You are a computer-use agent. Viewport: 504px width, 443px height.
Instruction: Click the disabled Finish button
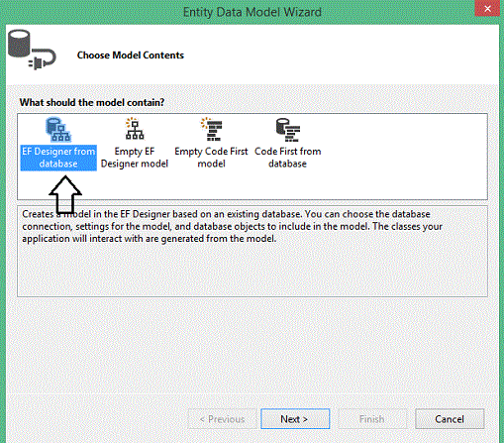(372, 419)
